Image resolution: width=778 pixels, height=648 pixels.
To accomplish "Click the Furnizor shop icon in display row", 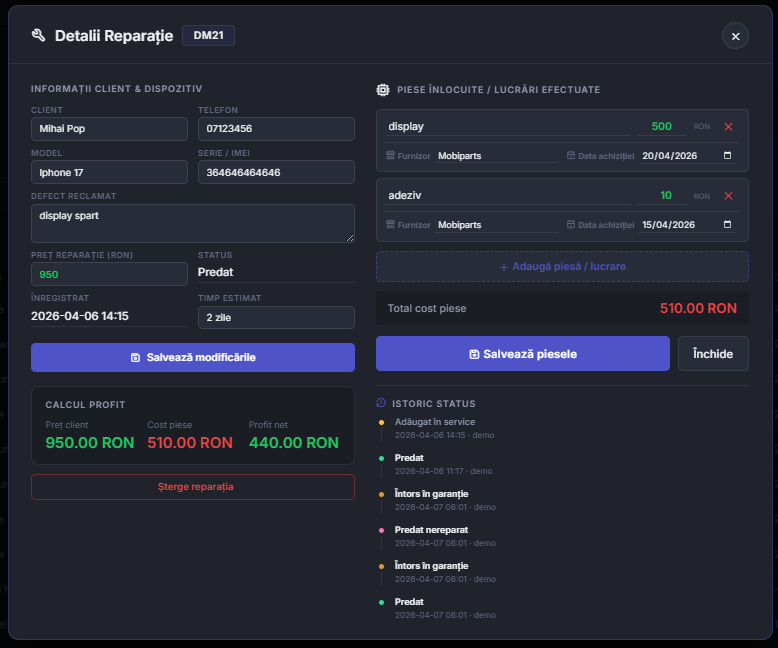I will 390,155.
